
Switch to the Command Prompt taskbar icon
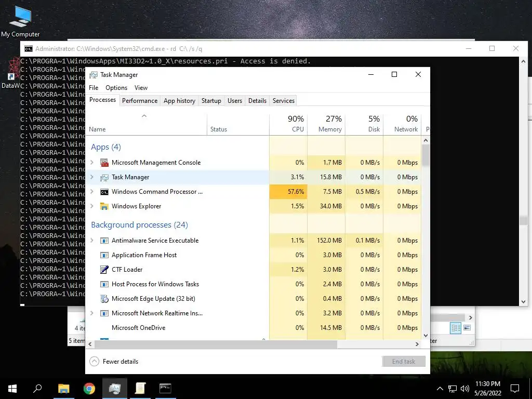(165, 388)
